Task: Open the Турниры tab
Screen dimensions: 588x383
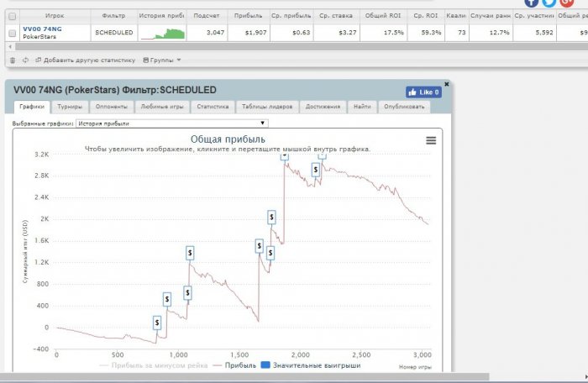Action: pos(70,107)
